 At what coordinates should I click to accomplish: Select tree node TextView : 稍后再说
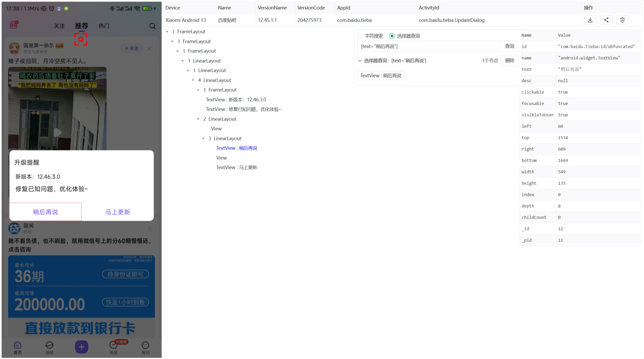[237, 148]
